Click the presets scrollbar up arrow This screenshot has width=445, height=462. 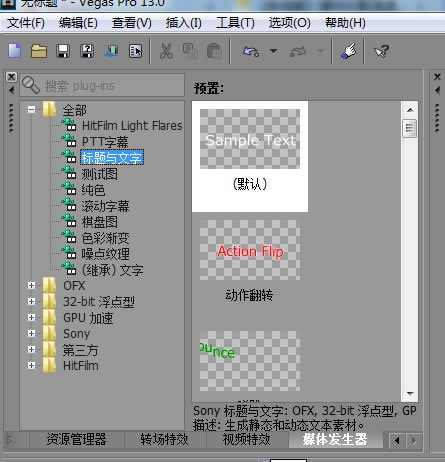click(410, 109)
